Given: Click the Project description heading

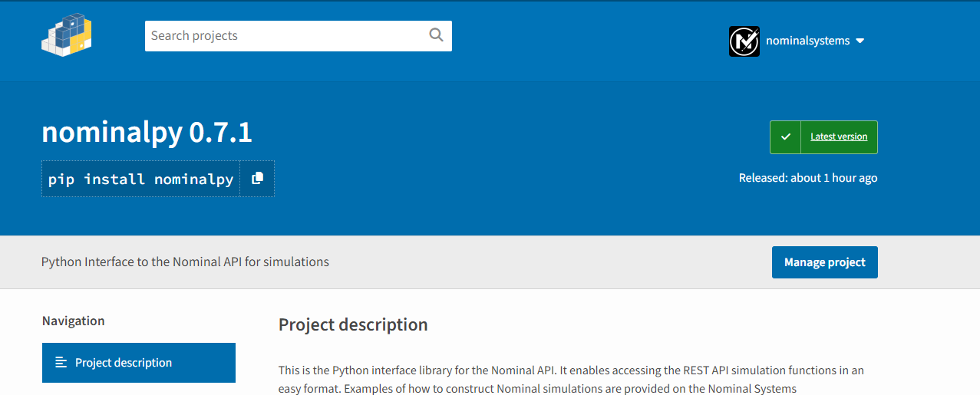Looking at the screenshot, I should (353, 324).
